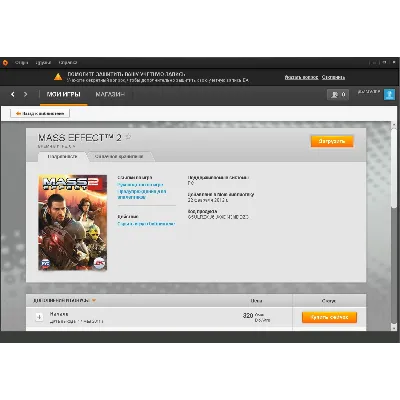Select the cloud storage tab
The height and width of the screenshot is (400, 400).
click(x=119, y=156)
